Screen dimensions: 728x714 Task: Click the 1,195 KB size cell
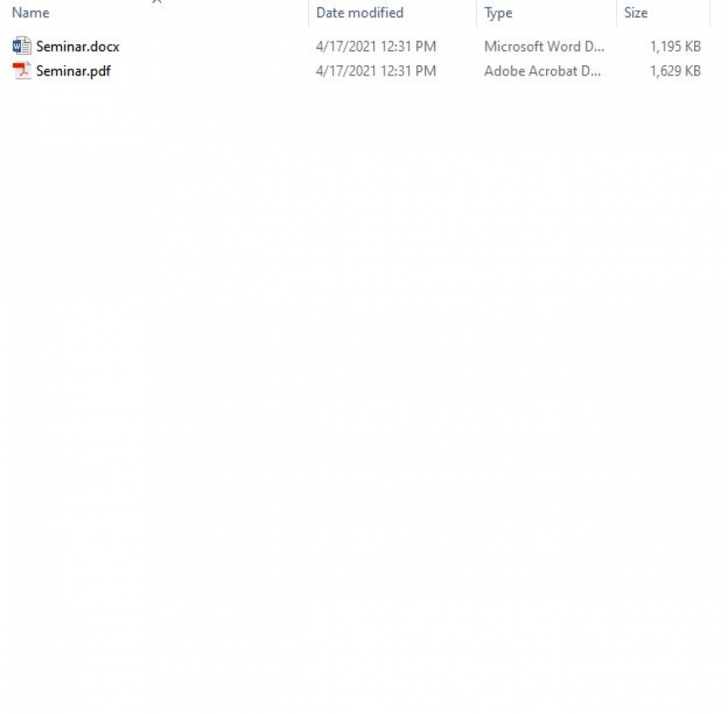[675, 47]
